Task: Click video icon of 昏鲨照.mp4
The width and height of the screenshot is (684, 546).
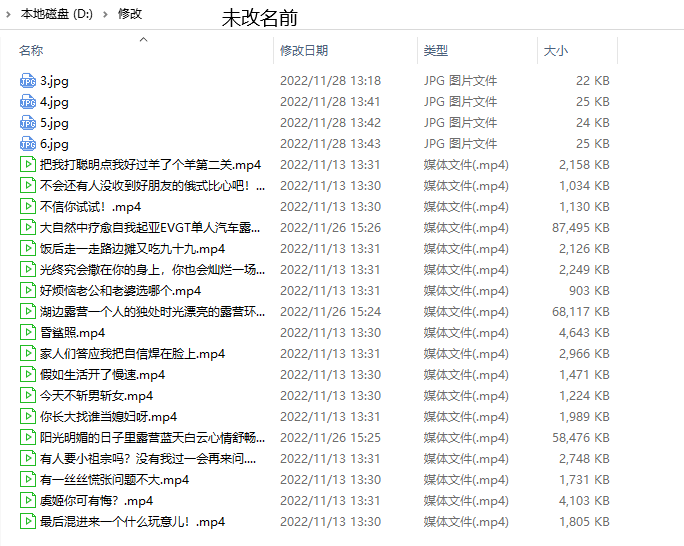Action: (x=28, y=332)
